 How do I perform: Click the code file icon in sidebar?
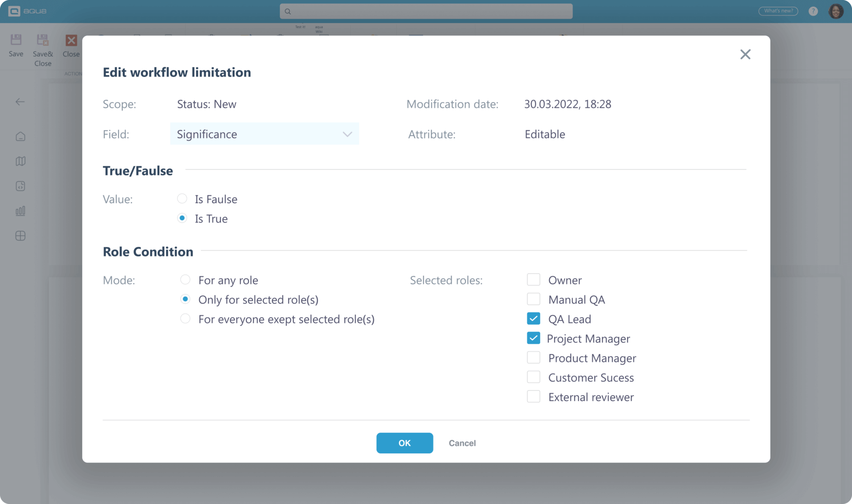click(20, 186)
